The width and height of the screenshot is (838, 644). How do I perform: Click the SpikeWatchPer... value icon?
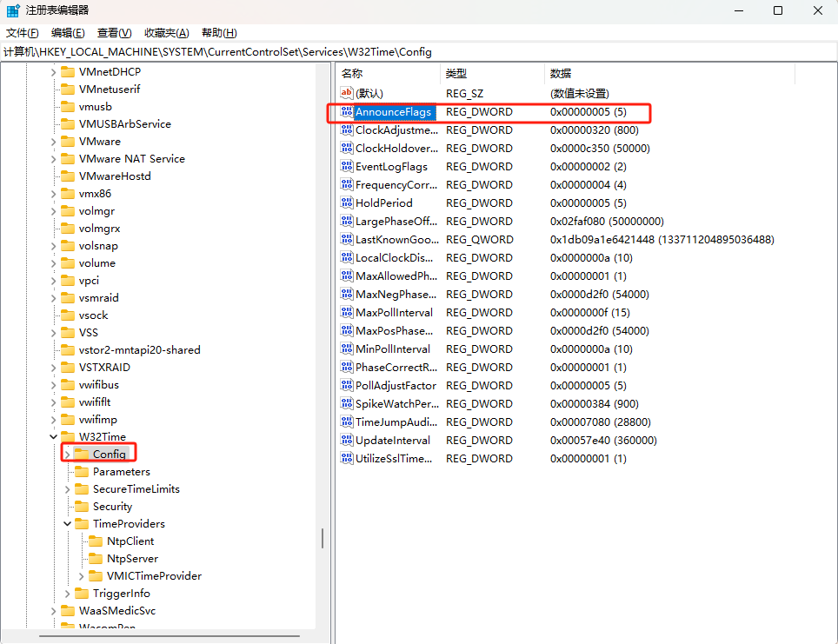(x=347, y=403)
